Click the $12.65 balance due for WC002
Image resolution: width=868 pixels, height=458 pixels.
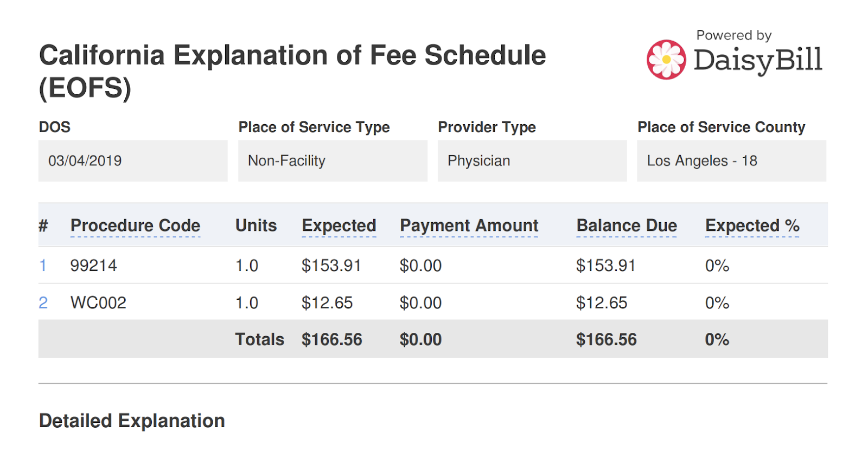tap(602, 302)
